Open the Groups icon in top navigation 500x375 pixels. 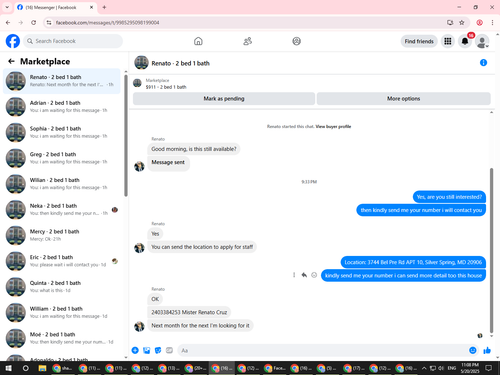pyautogui.click(x=296, y=41)
